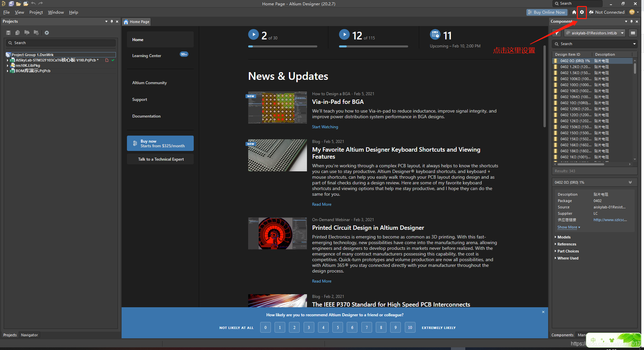The image size is (644, 350).
Task: Click the Undo arrow icon
Action: tap(33, 4)
